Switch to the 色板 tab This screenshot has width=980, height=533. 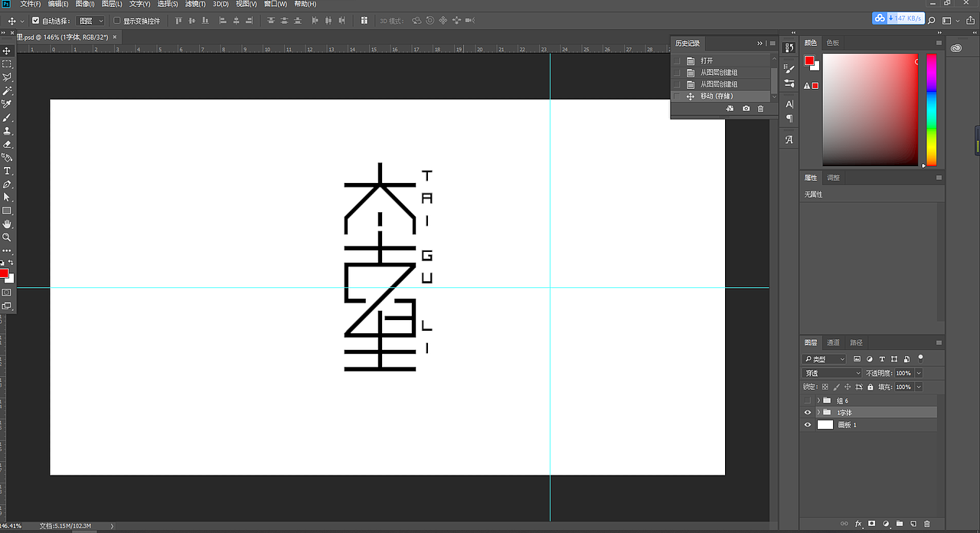tap(832, 43)
